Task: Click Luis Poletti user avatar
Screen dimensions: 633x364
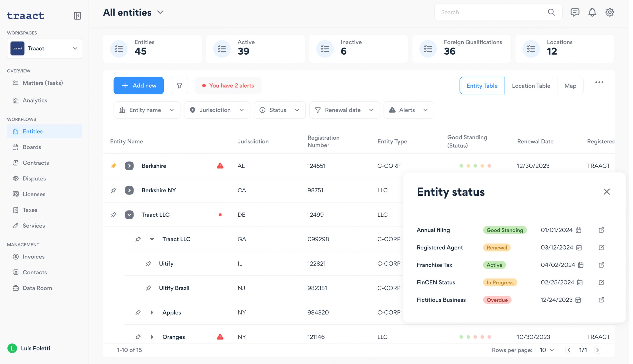Action: [x=12, y=348]
